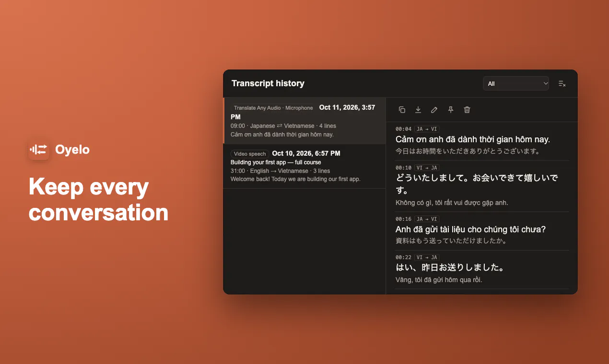Click translation "資料はもう送っていただけましたか。"
This screenshot has width=609, height=364.
tap(451, 241)
